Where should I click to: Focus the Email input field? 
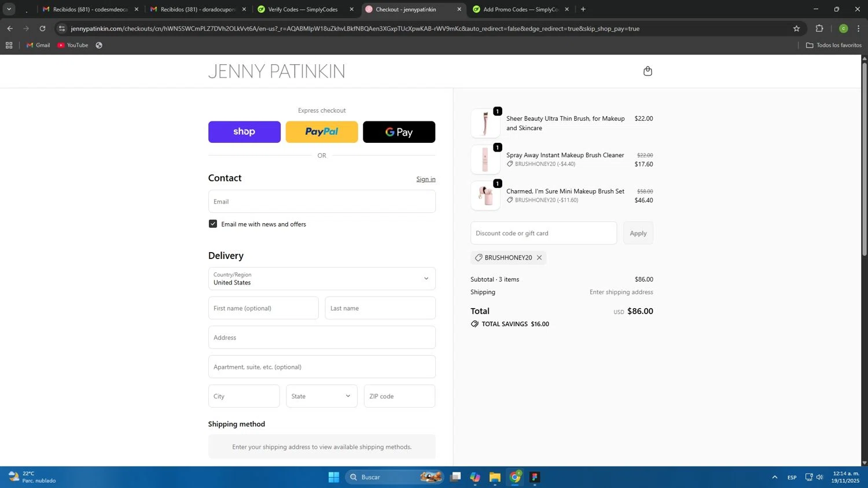pyautogui.click(x=322, y=201)
